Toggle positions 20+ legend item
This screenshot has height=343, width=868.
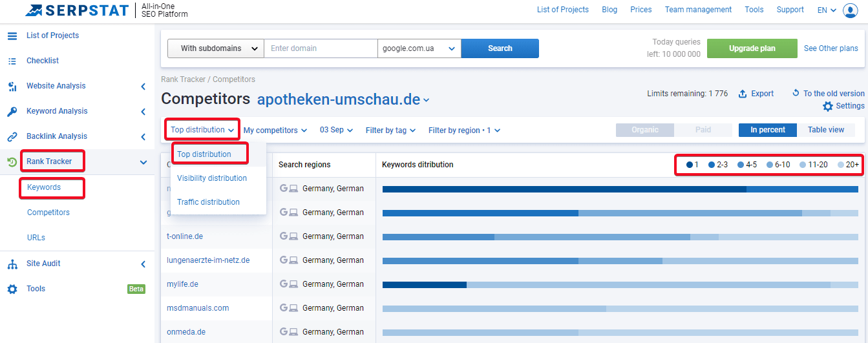(848, 165)
